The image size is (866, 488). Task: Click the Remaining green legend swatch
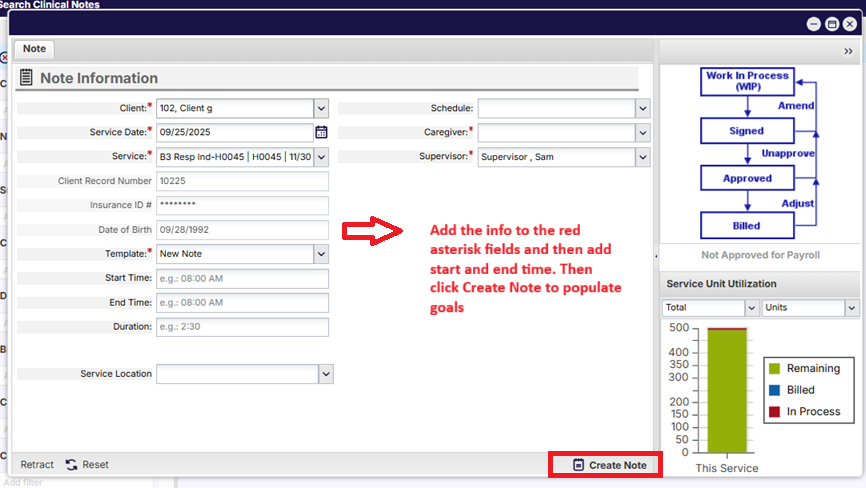774,368
